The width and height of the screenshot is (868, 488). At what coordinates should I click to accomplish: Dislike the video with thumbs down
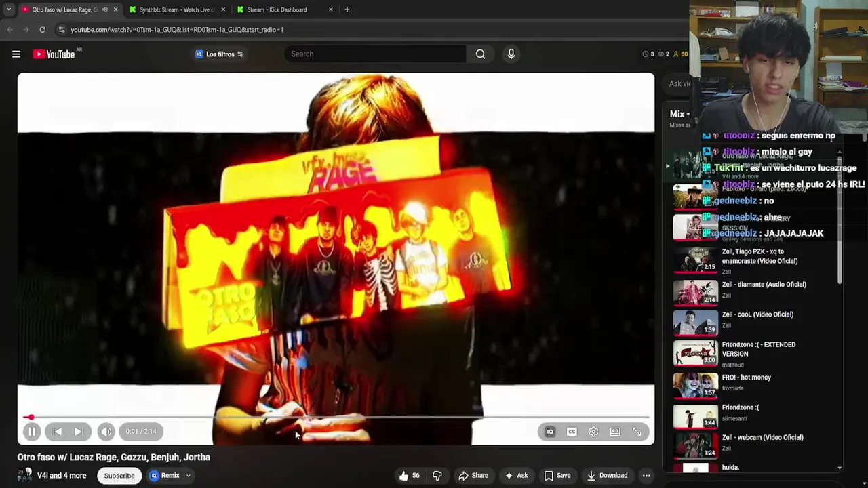click(x=437, y=476)
